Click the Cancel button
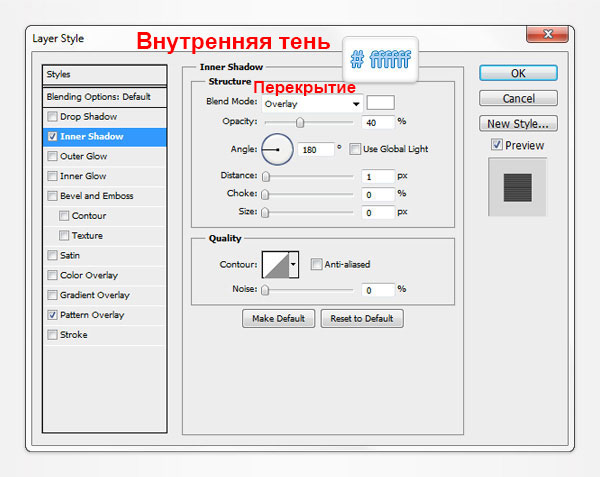 click(x=518, y=98)
